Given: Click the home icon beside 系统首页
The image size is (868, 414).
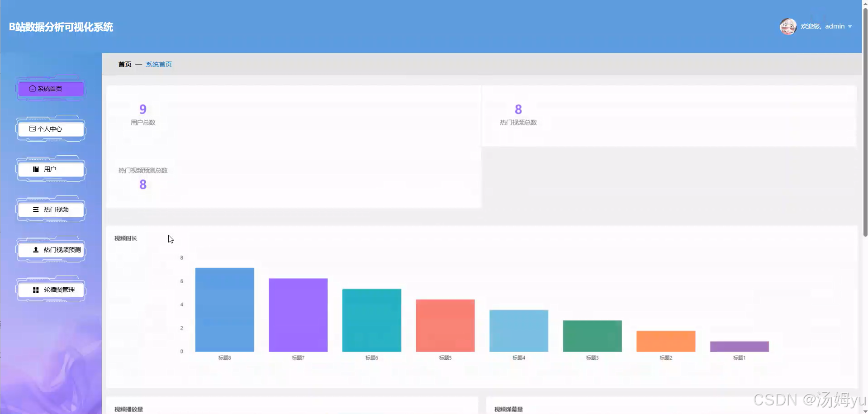Looking at the screenshot, I should (x=33, y=89).
